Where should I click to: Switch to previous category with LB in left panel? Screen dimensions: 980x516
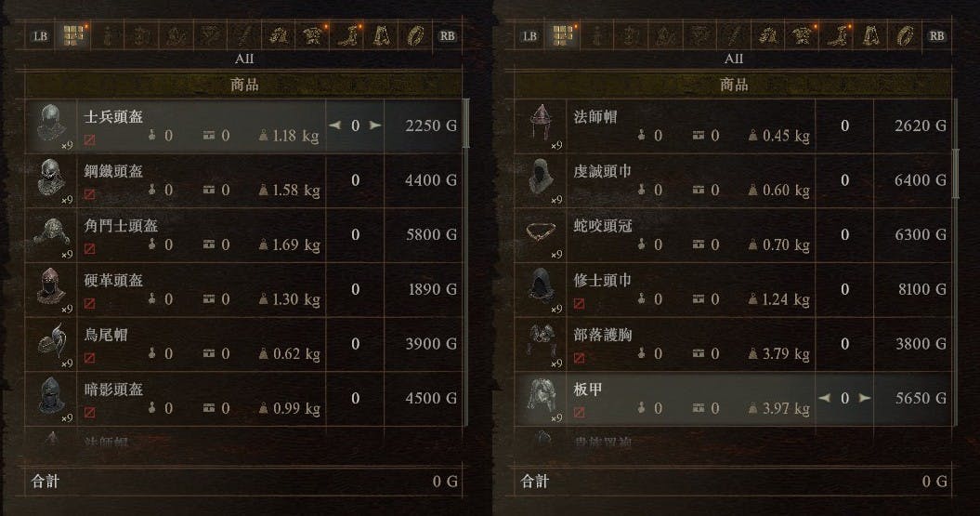click(x=40, y=35)
